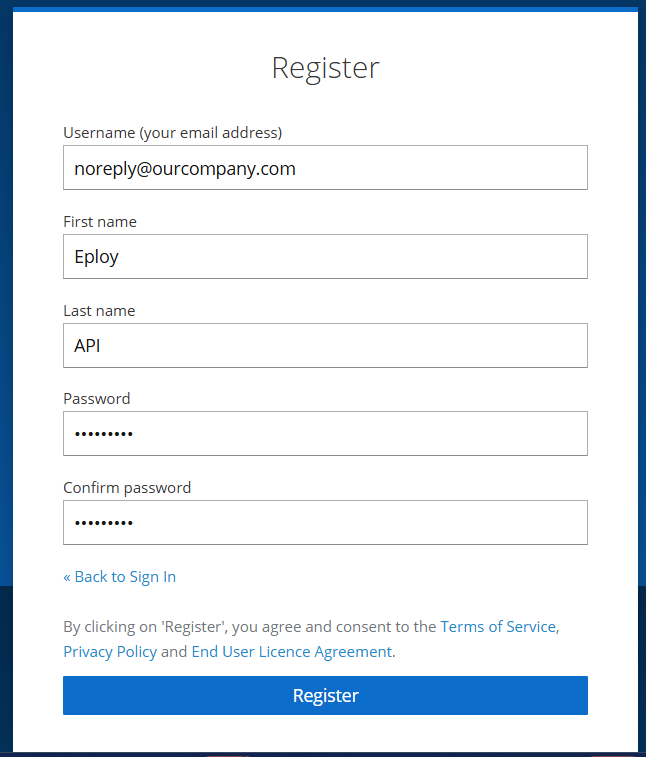Click the « chevron before Back to Sign In
646x757 pixels.
click(x=67, y=577)
